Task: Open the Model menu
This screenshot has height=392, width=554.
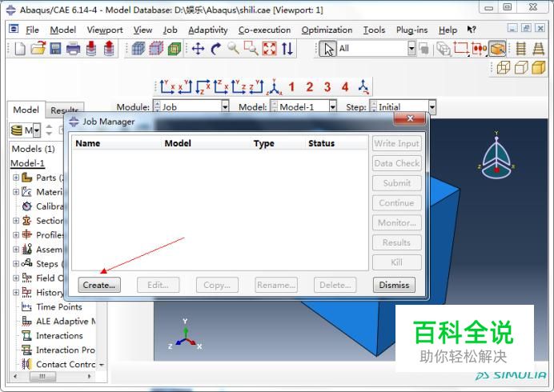Action: pyautogui.click(x=63, y=30)
